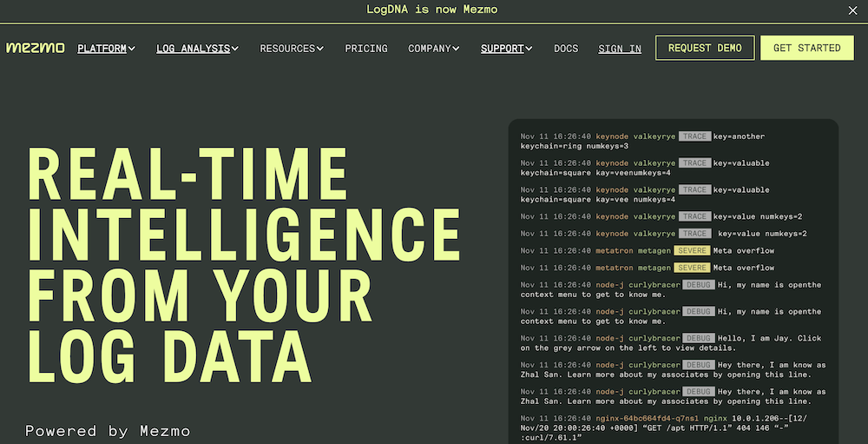The width and height of the screenshot is (868, 444).
Task: Select log line 'key=another keychain=ring numkeys=3'
Action: tap(642, 142)
